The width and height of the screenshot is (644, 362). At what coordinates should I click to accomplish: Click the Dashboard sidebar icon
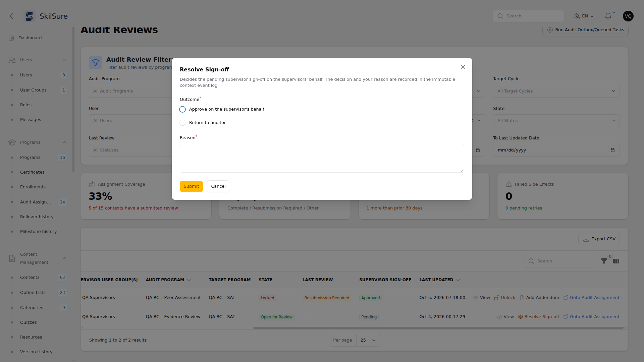coord(11,38)
